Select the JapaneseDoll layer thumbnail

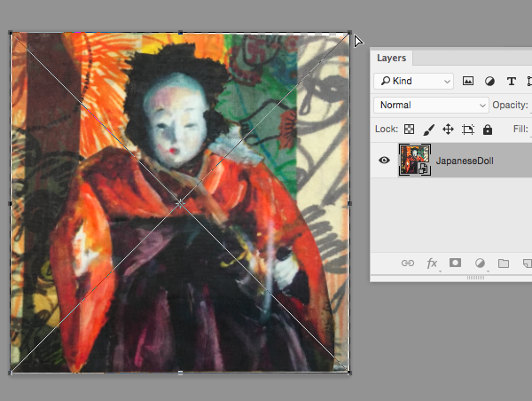pos(415,160)
